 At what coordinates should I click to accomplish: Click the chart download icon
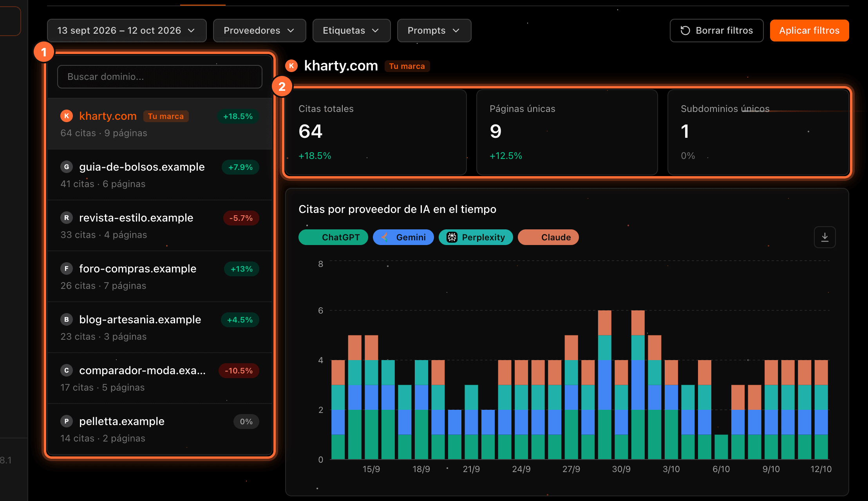(x=825, y=237)
